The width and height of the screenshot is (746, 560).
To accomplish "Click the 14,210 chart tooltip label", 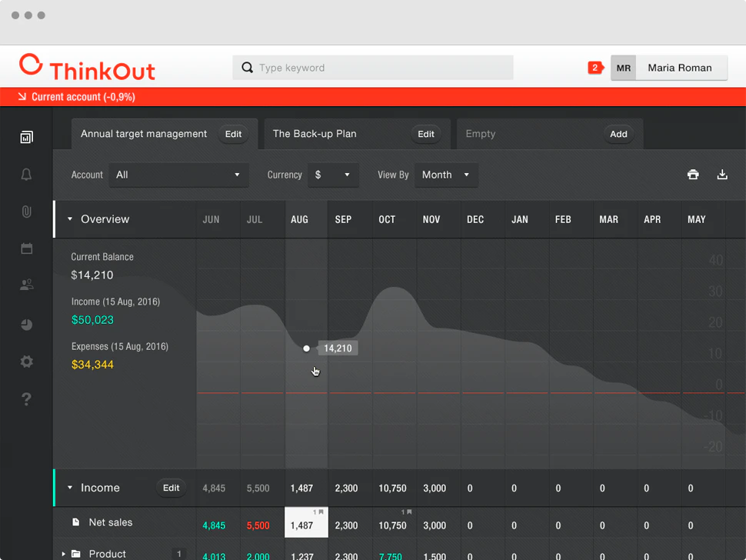I will pyautogui.click(x=338, y=348).
